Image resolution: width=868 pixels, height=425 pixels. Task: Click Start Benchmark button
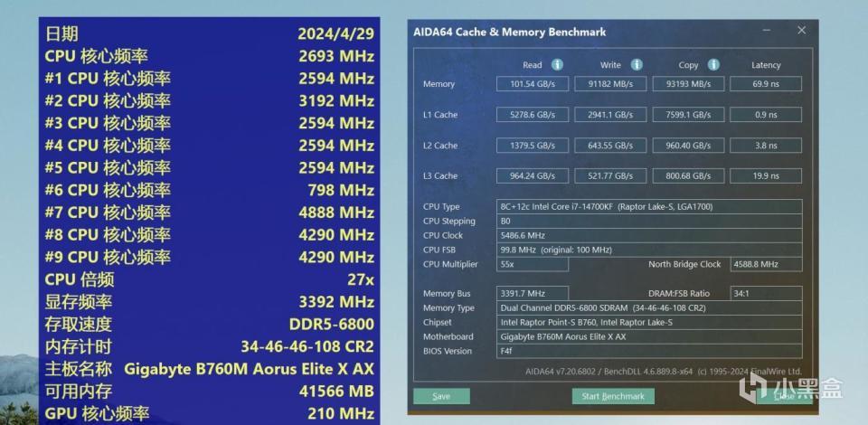(x=613, y=396)
